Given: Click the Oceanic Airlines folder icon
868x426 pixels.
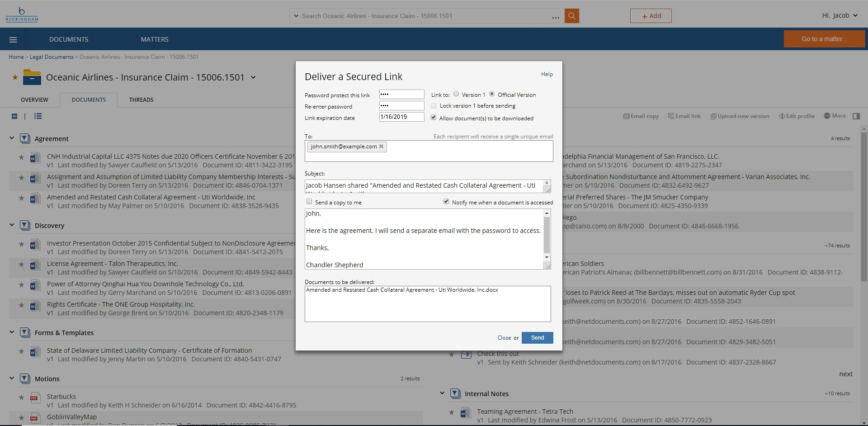Looking at the screenshot, I should (32, 77).
